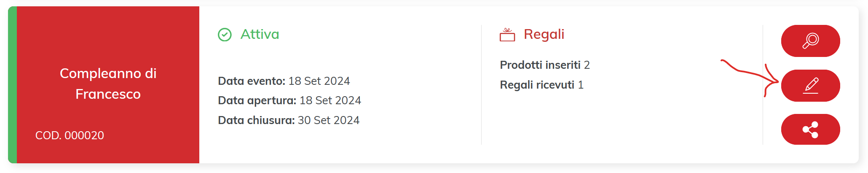Open the magnifier view button
This screenshot has height=173, width=868.
pyautogui.click(x=810, y=41)
